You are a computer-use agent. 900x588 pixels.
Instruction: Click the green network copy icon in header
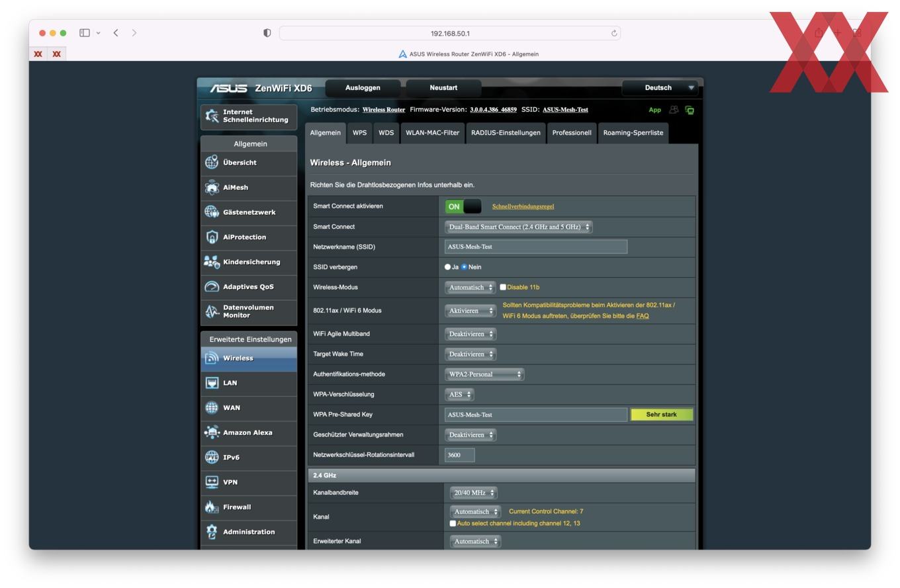tap(690, 110)
